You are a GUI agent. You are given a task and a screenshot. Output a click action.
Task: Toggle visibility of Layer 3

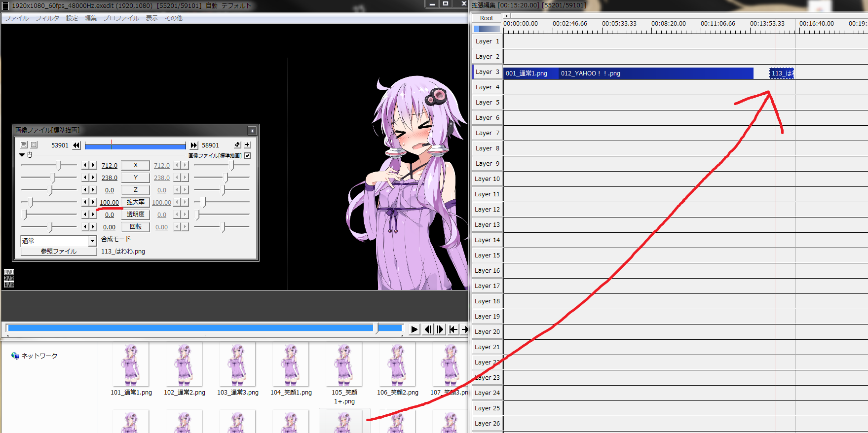tap(487, 72)
